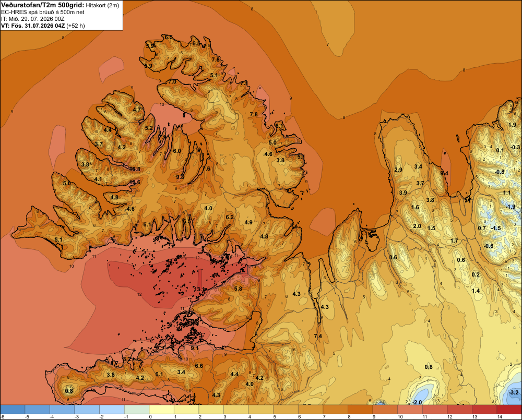
Task: Click the '14' label on the color scale
Action: click(500, 417)
